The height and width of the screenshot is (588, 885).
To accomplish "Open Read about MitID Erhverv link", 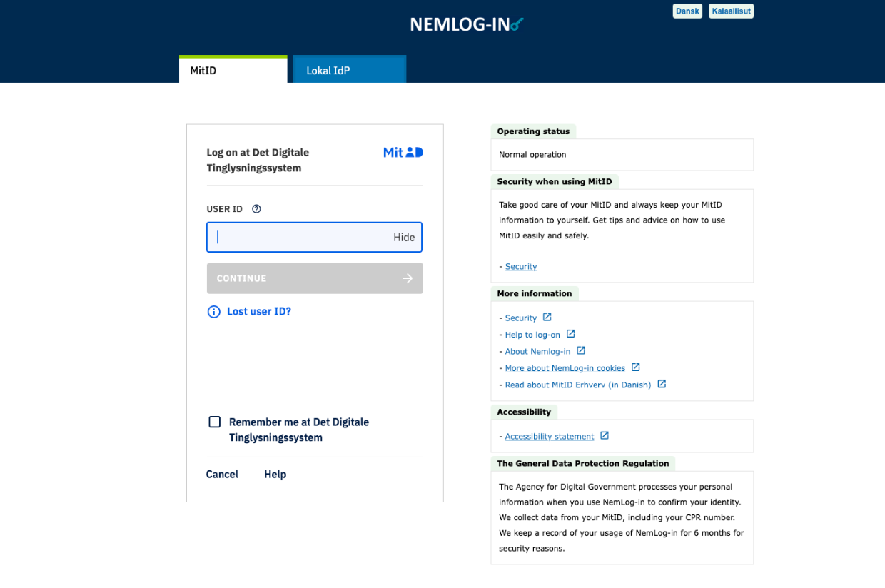I will (x=578, y=385).
